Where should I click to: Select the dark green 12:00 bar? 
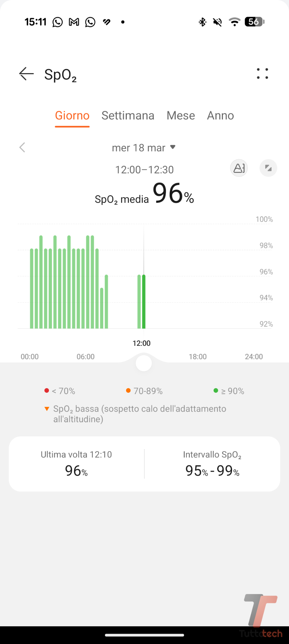click(144, 301)
